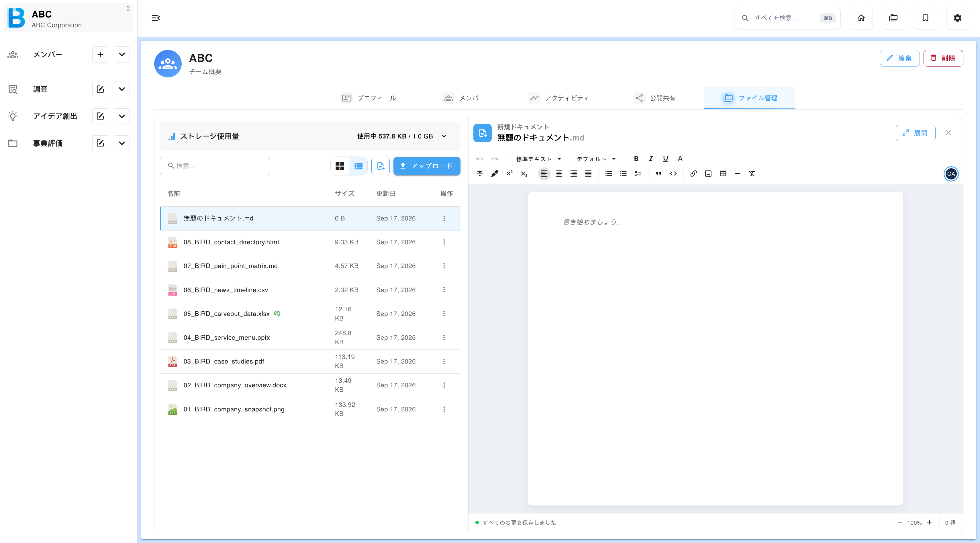This screenshot has height=543, width=980.
Task: Apply subscript formatting
Action: (x=524, y=173)
